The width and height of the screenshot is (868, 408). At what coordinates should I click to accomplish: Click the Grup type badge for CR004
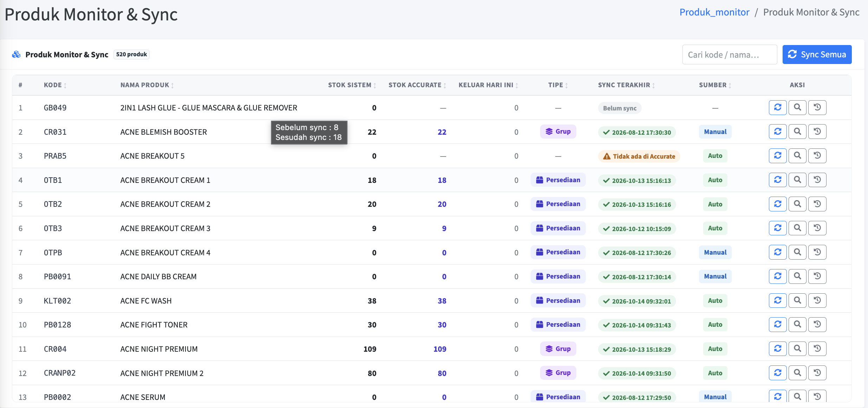(x=558, y=349)
